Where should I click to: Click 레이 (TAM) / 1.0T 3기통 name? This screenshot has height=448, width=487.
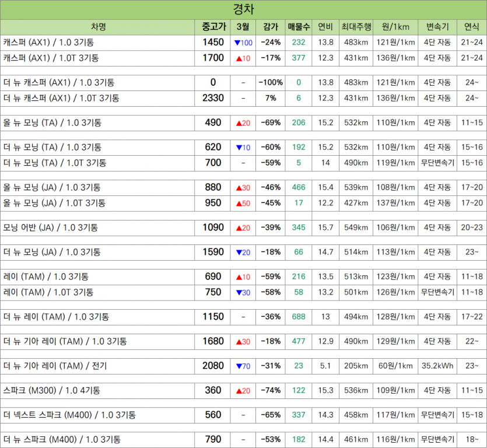tap(48, 292)
